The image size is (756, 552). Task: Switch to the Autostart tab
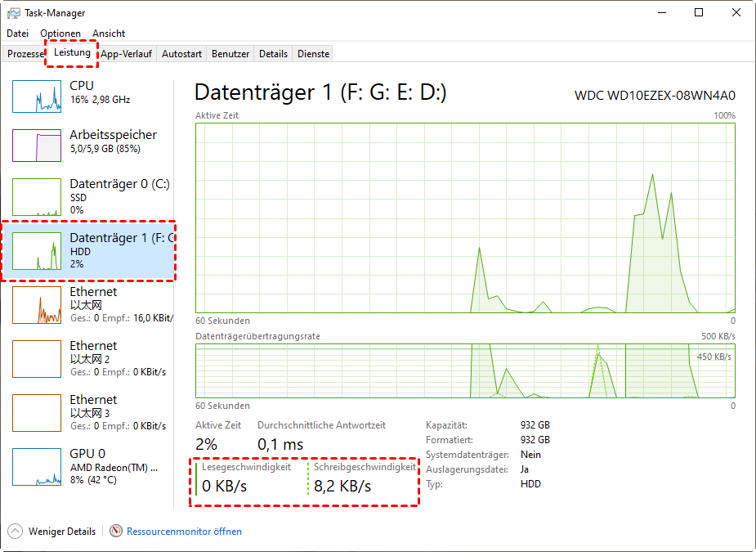181,54
